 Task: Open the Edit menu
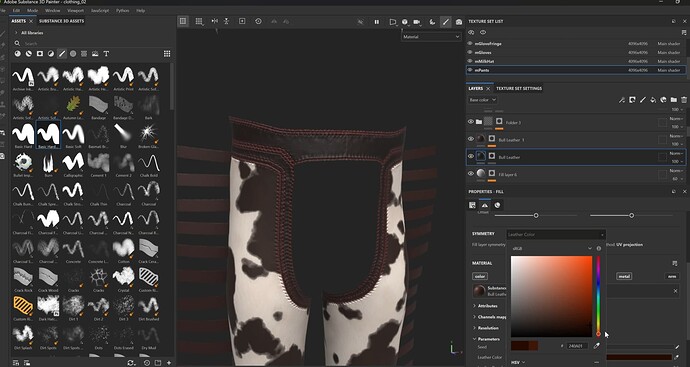16,10
